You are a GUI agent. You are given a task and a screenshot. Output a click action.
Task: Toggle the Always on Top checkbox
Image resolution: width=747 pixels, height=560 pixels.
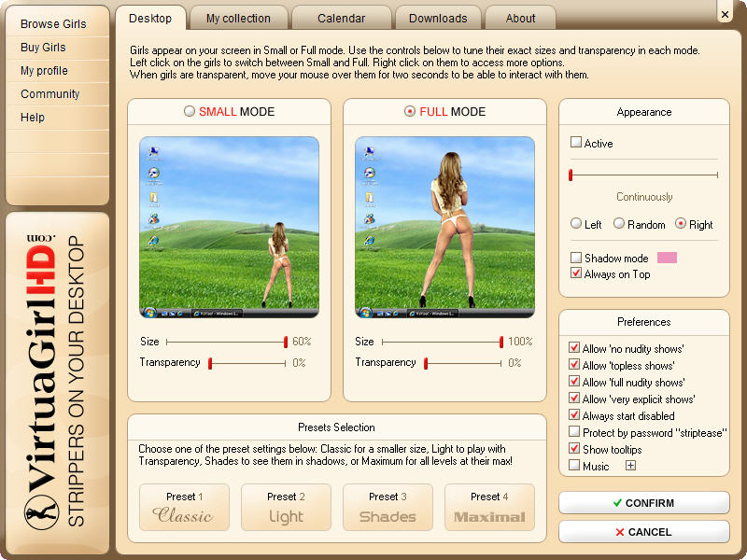tap(576, 273)
